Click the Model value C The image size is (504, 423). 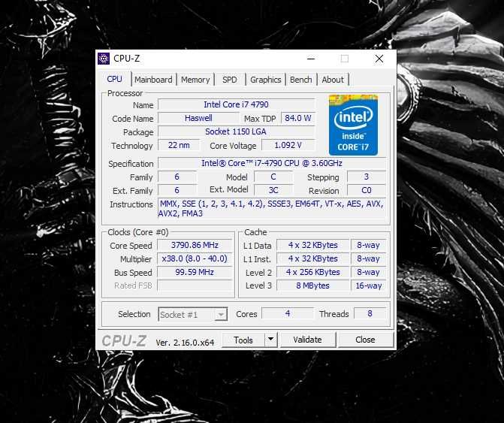[x=273, y=177]
